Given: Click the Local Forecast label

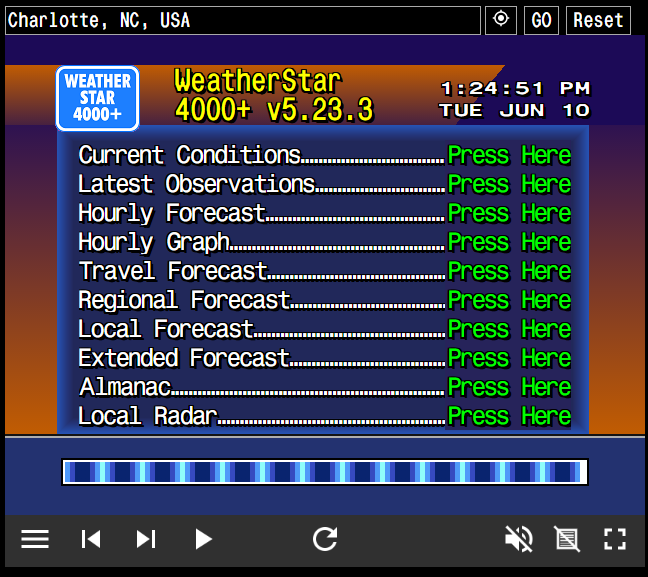Looking at the screenshot, I should tap(166, 329).
